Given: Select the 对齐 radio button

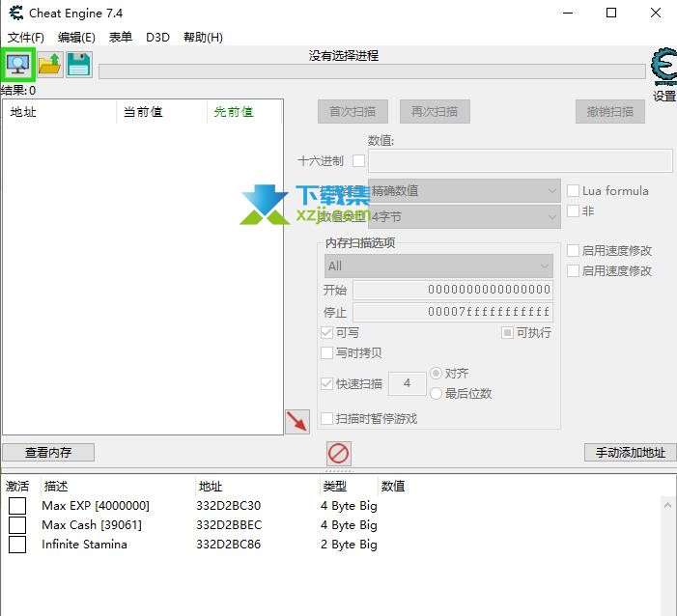Looking at the screenshot, I should [437, 373].
